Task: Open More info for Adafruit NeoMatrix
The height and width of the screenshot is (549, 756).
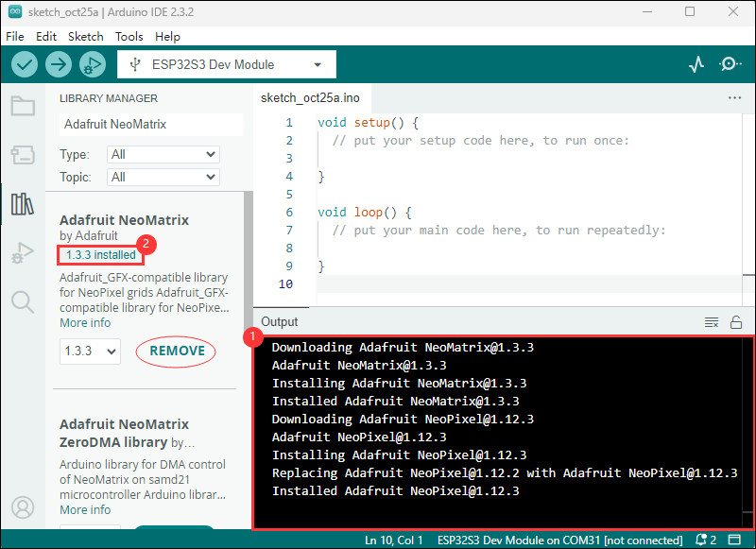Action: click(x=85, y=323)
